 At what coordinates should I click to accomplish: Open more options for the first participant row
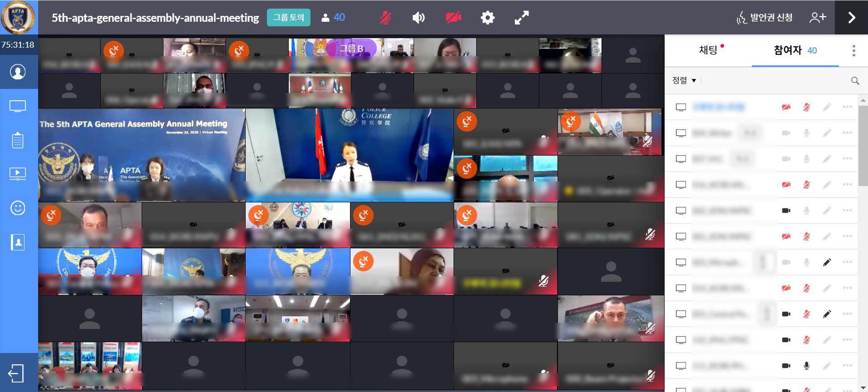pos(847,107)
